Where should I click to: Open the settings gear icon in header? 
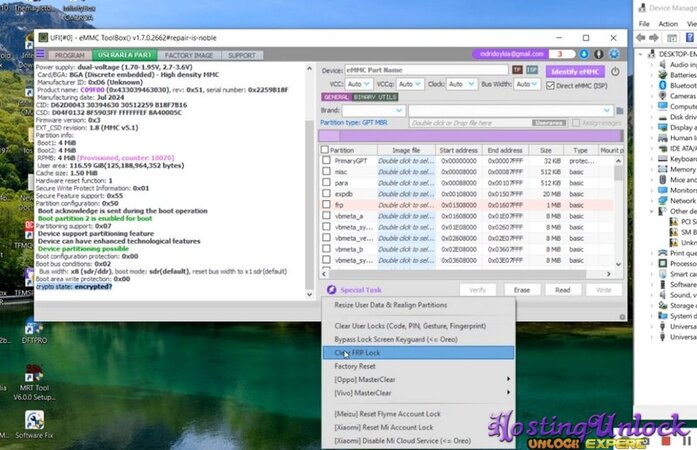[x=615, y=53]
